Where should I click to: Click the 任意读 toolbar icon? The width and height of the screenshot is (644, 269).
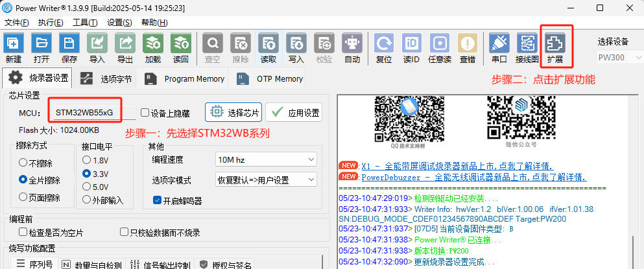coord(440,43)
